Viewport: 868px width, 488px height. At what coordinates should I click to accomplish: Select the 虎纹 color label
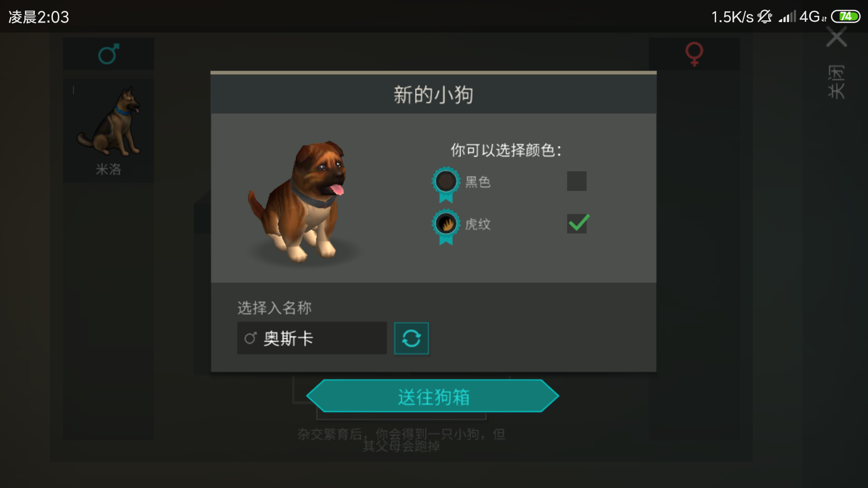coord(478,224)
